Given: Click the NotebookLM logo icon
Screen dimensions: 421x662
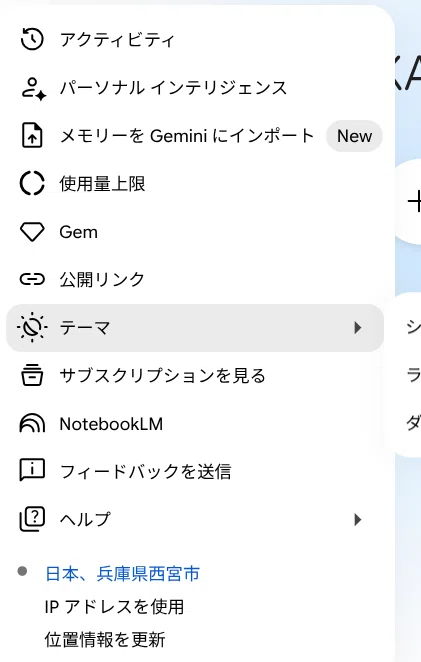Looking at the screenshot, I should (32, 423).
